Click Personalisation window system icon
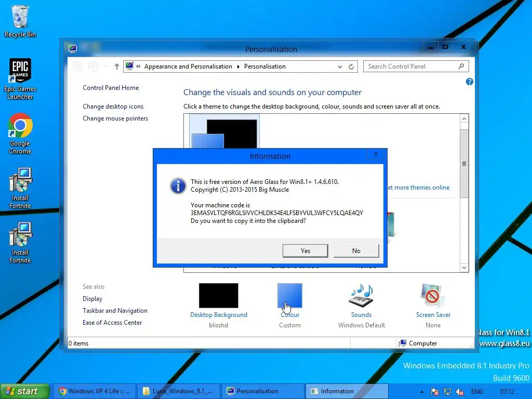 tap(73, 48)
